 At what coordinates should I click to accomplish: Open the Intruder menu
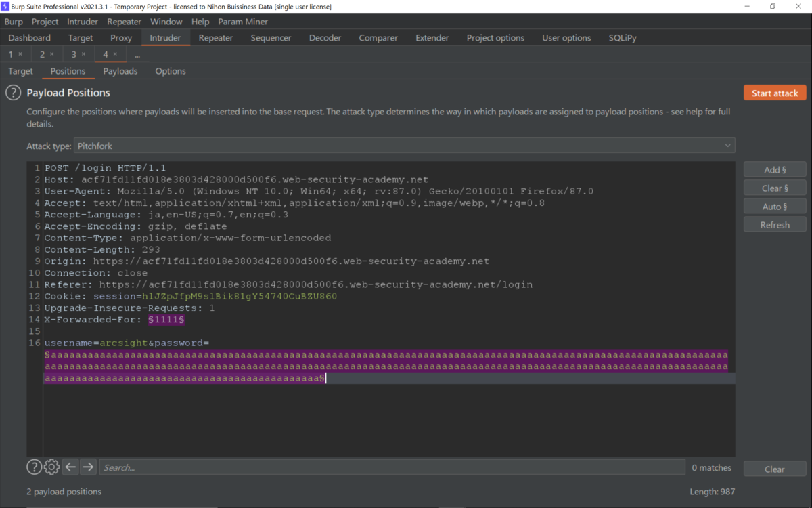(83, 22)
